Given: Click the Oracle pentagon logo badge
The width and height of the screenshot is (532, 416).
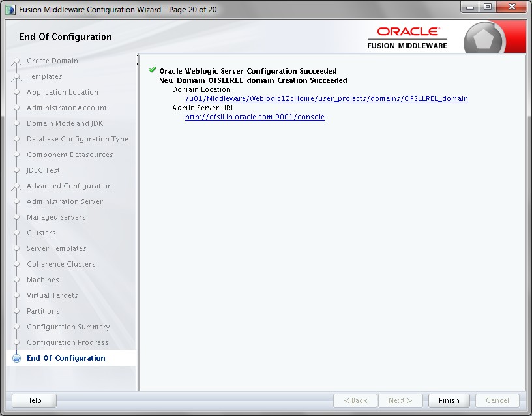Looking at the screenshot, I should (484, 39).
